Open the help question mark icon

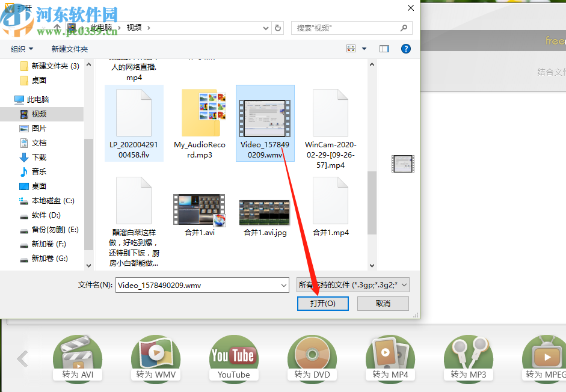coord(406,49)
